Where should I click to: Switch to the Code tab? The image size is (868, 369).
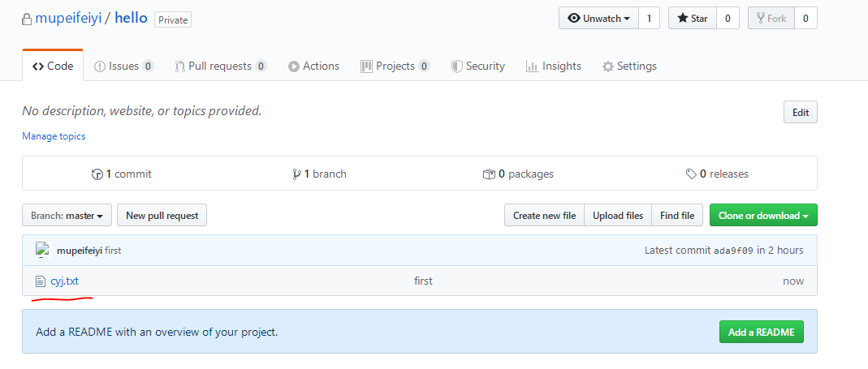(53, 67)
